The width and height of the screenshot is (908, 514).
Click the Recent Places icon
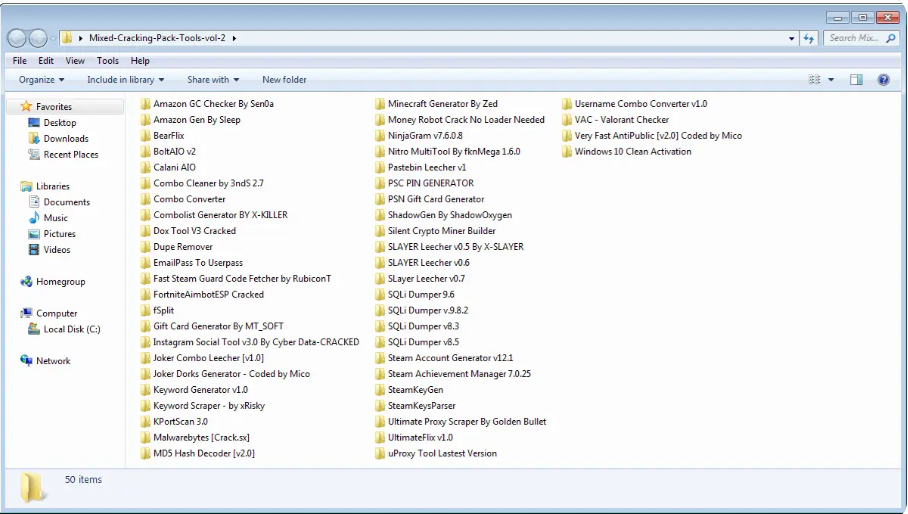pyautogui.click(x=34, y=155)
